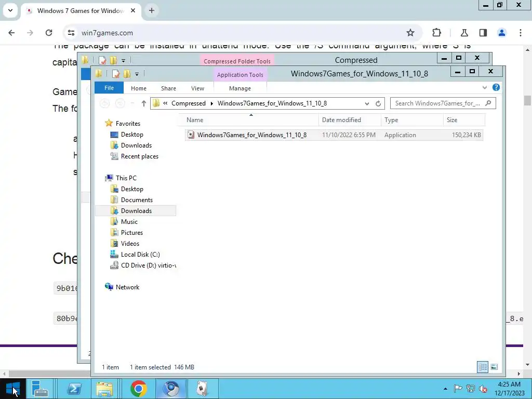Refresh the current folder view
Screen dimensions: 532x399
coord(378,103)
